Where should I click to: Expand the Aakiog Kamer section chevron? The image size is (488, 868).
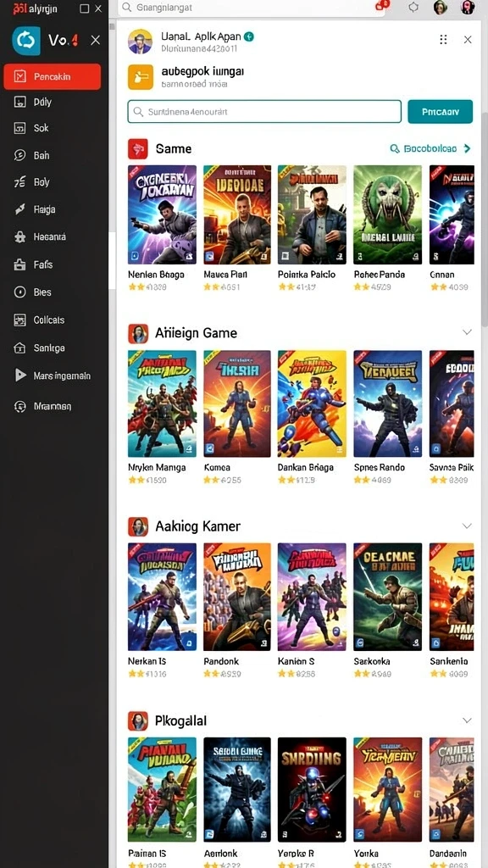coord(467,526)
